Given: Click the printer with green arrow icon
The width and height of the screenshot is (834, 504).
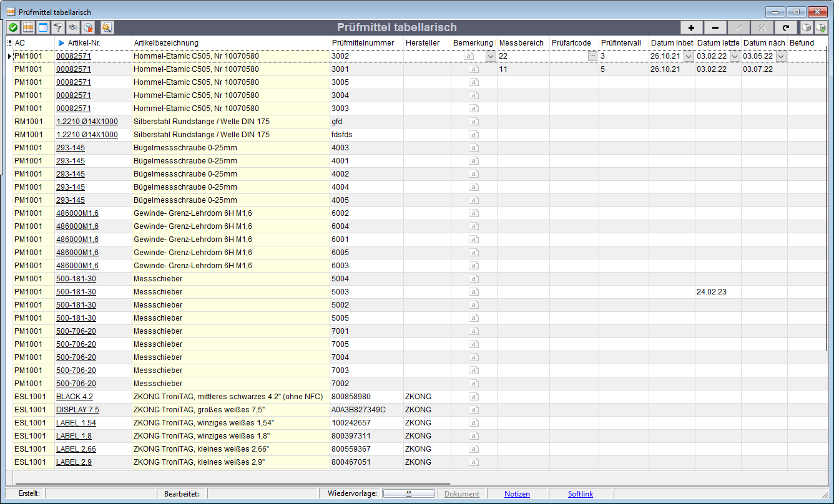Looking at the screenshot, I should [821, 27].
